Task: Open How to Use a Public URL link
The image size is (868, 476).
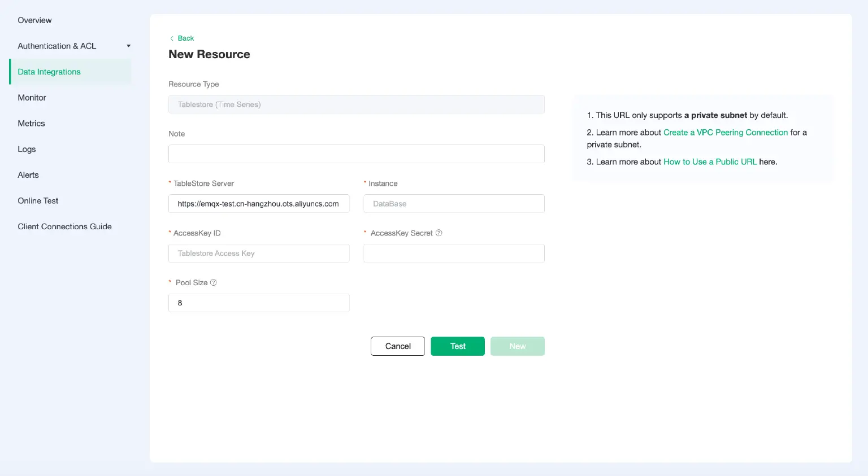Action: (710, 161)
